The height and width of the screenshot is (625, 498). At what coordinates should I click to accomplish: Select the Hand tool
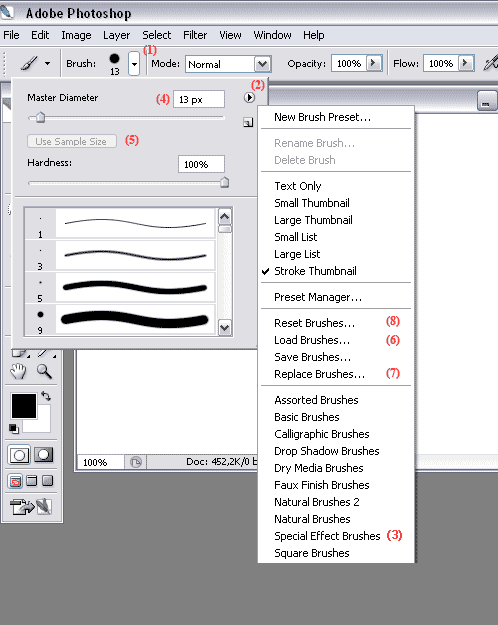pos(18,371)
